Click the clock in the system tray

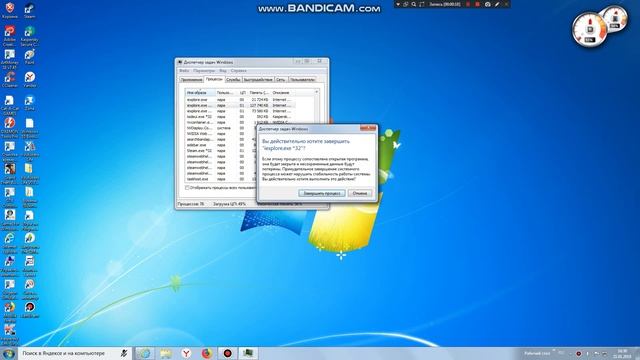622,353
